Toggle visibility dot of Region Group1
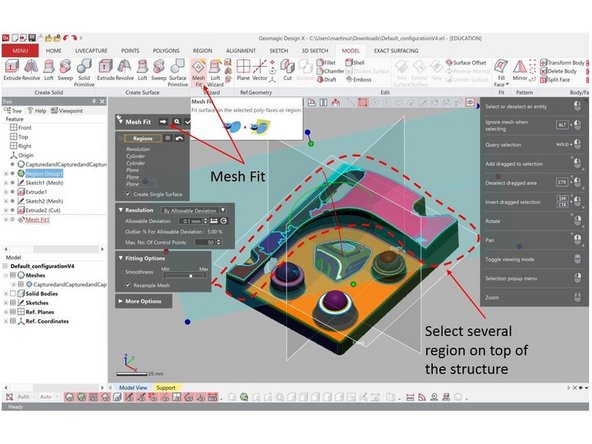Screen dimensions: 592x444 [x=12, y=173]
